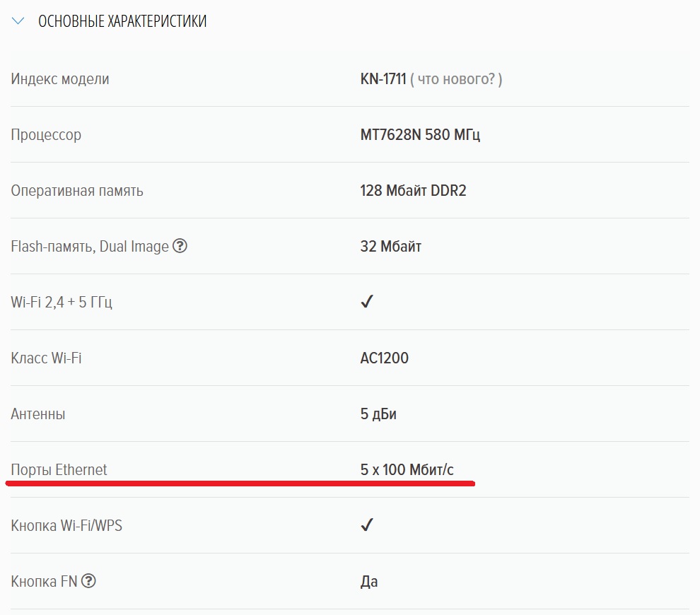Image resolution: width=700 pixels, height=615 pixels.
Task: Open the "что нового?" link
Action: pos(456,79)
